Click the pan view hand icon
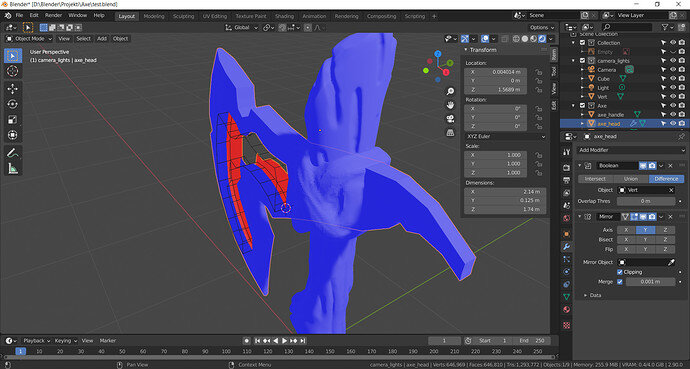This screenshot has width=690, height=369. (450, 105)
